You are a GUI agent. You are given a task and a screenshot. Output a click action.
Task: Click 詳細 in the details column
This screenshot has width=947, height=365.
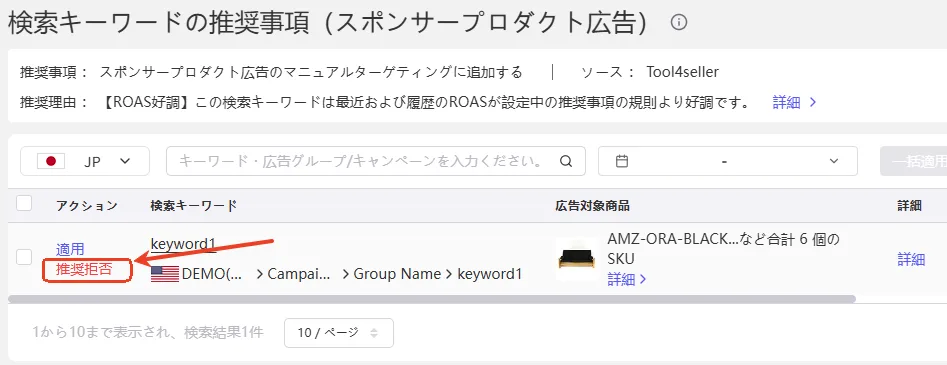(911, 259)
